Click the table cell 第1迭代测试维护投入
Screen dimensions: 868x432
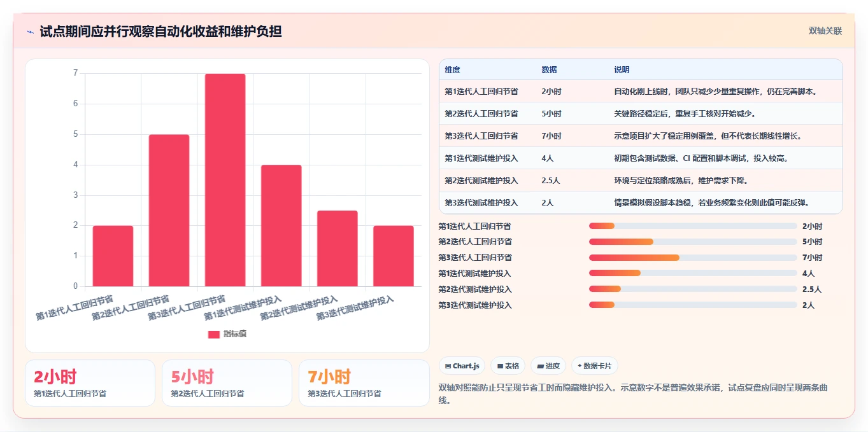tap(481, 158)
